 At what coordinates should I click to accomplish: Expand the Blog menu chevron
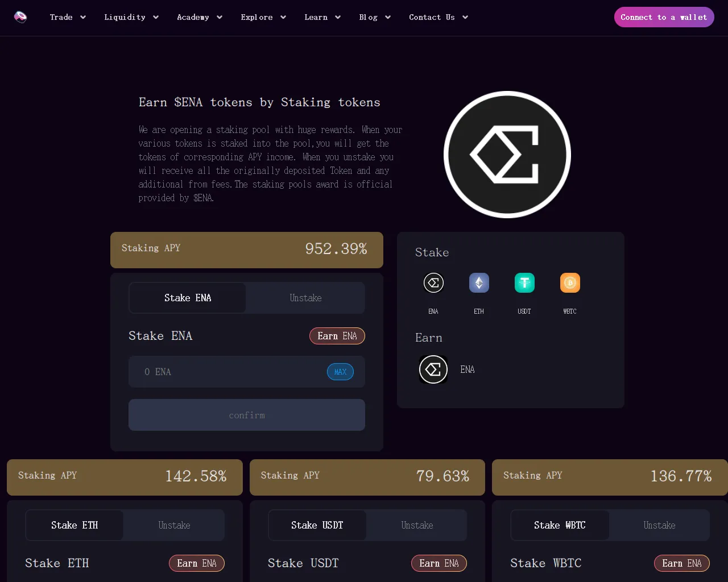(x=388, y=17)
